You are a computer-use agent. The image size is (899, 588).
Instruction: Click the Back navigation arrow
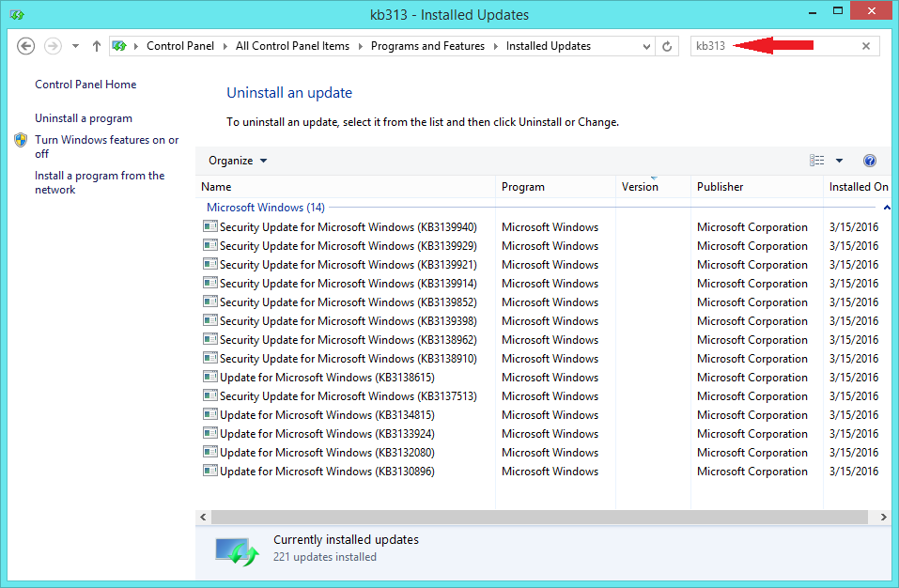pos(26,46)
